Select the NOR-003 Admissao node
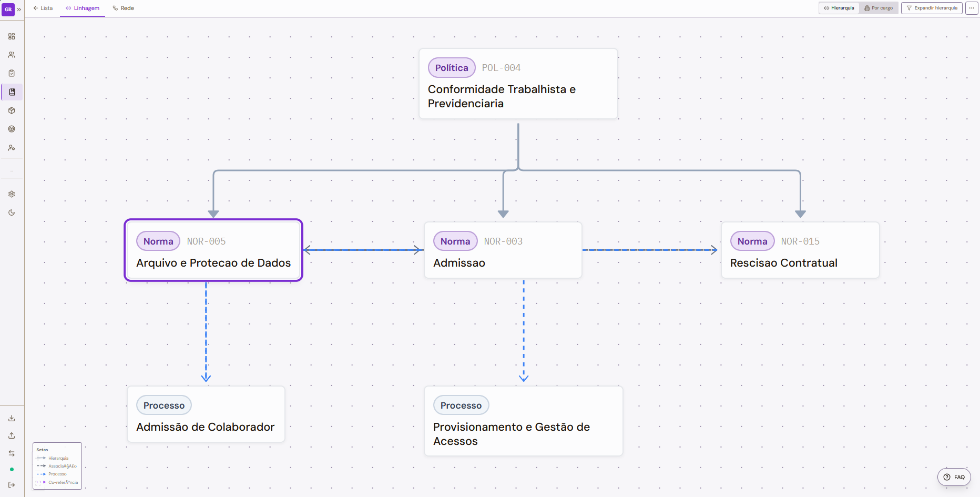This screenshot has height=497, width=980. (503, 250)
